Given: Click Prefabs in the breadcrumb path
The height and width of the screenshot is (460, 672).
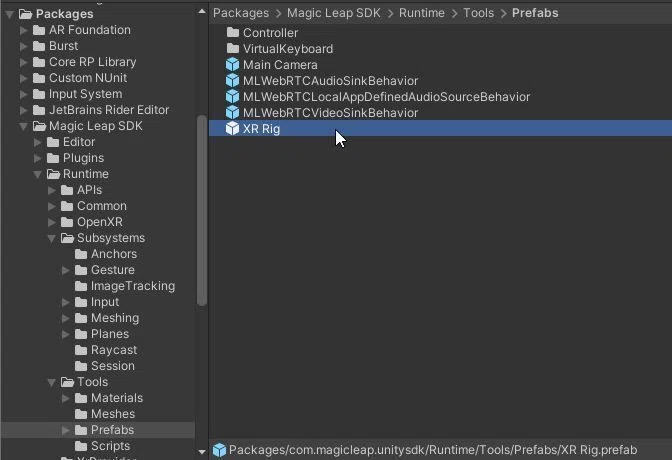Looking at the screenshot, I should [535, 13].
